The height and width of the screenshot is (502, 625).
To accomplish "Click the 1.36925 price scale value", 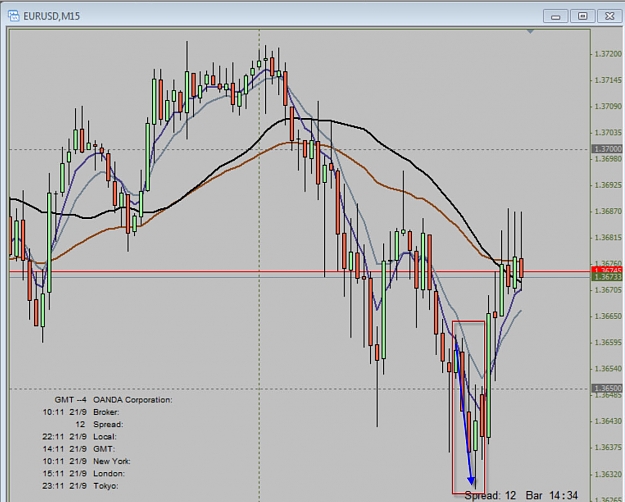I will coord(608,185).
